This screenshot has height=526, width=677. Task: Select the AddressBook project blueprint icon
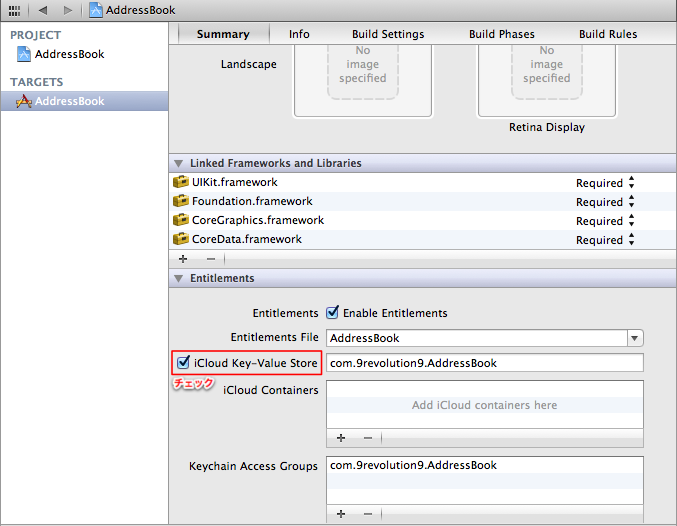[x=24, y=54]
